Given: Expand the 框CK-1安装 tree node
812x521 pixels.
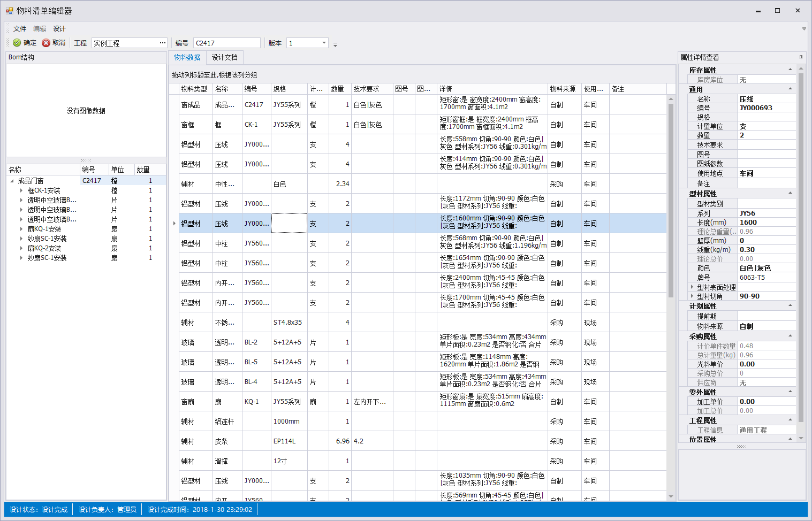Looking at the screenshot, I should coord(21,190).
